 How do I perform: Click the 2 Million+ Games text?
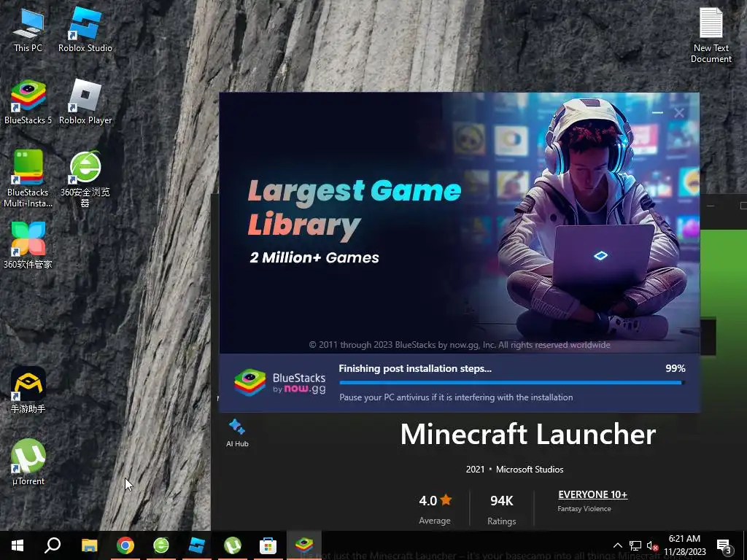click(314, 257)
